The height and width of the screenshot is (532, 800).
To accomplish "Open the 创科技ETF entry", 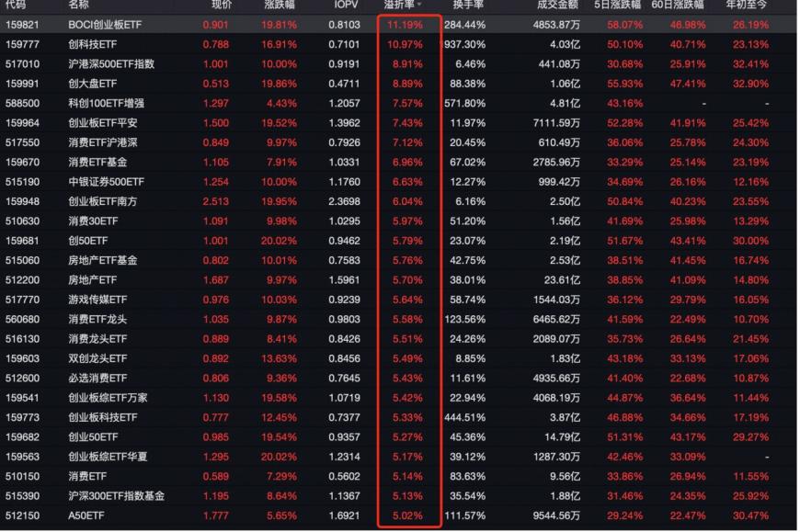I will coord(398,44).
